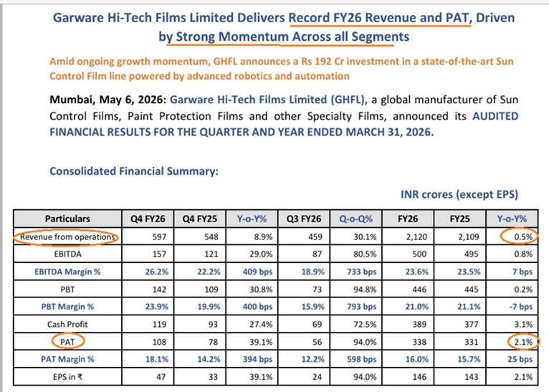The image size is (549, 392).
Task: Click the 'Q4 FY25' column header
Action: [x=199, y=219]
